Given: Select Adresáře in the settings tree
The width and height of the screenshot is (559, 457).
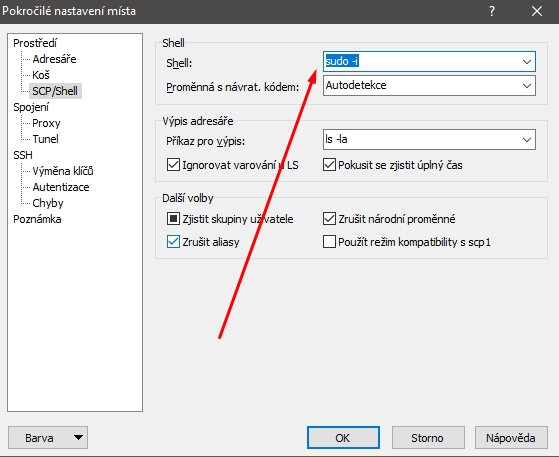Looking at the screenshot, I should [55, 59].
